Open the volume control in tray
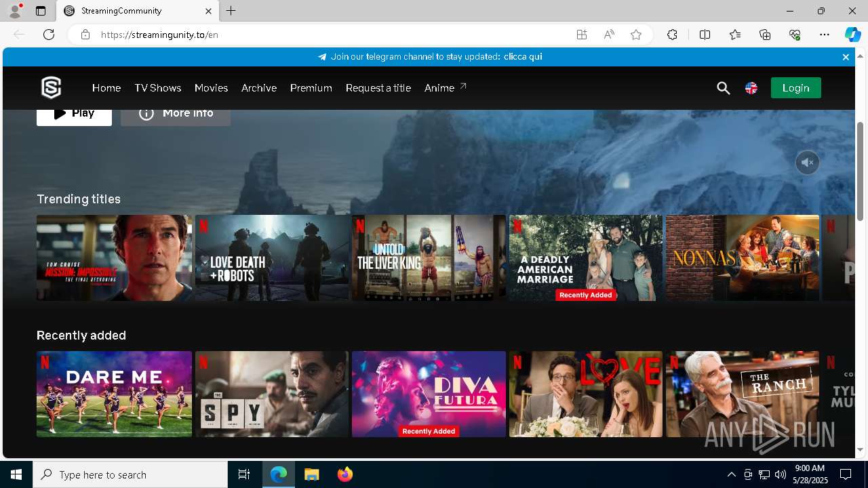The width and height of the screenshot is (868, 488). [780, 474]
